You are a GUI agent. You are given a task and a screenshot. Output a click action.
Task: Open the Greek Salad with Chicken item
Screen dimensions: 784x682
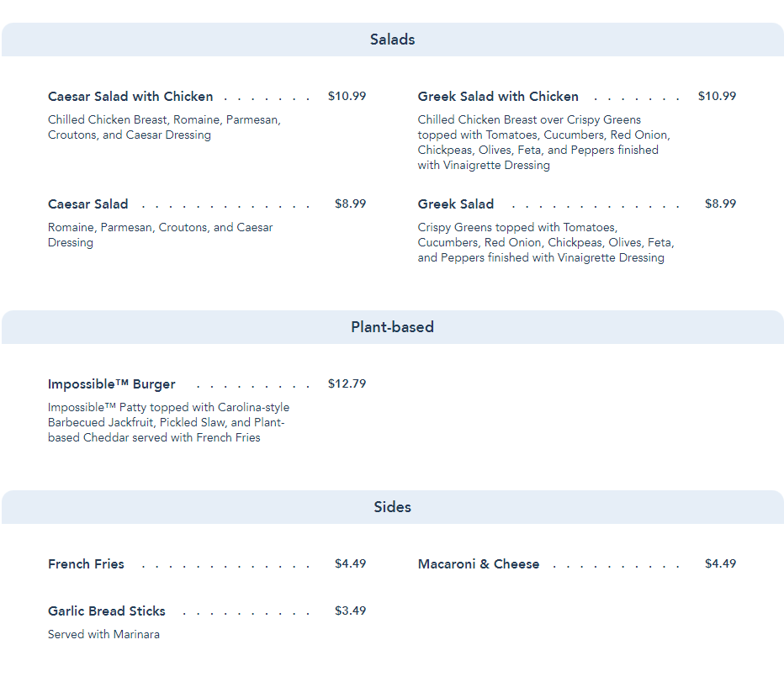click(498, 97)
